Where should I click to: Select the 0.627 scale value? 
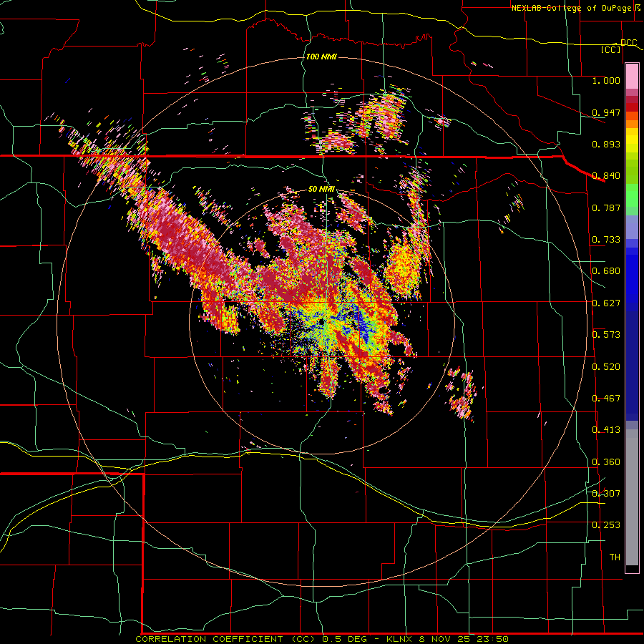point(606,303)
